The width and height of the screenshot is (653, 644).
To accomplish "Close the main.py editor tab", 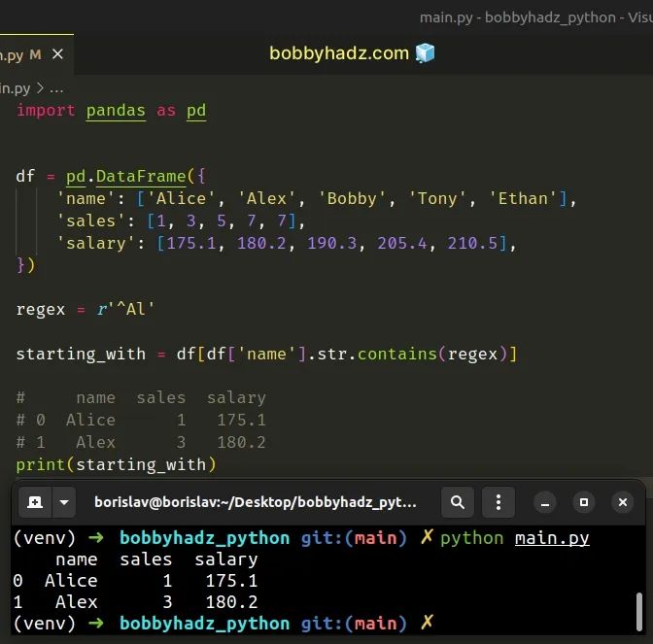I will point(58,54).
